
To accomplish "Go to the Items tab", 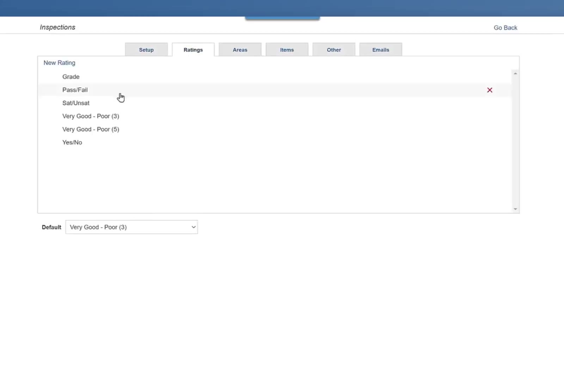I will pyautogui.click(x=287, y=50).
